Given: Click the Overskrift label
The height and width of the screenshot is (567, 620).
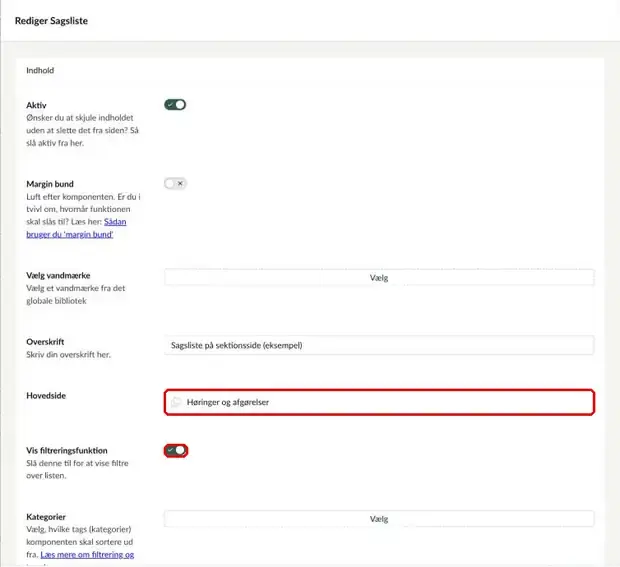Looking at the screenshot, I should click(x=45, y=342).
